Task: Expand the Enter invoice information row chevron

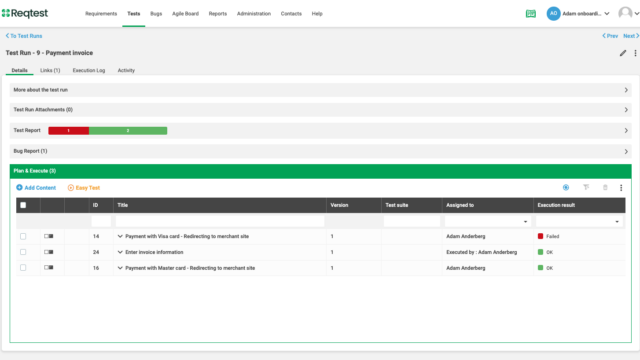Action: [120, 252]
